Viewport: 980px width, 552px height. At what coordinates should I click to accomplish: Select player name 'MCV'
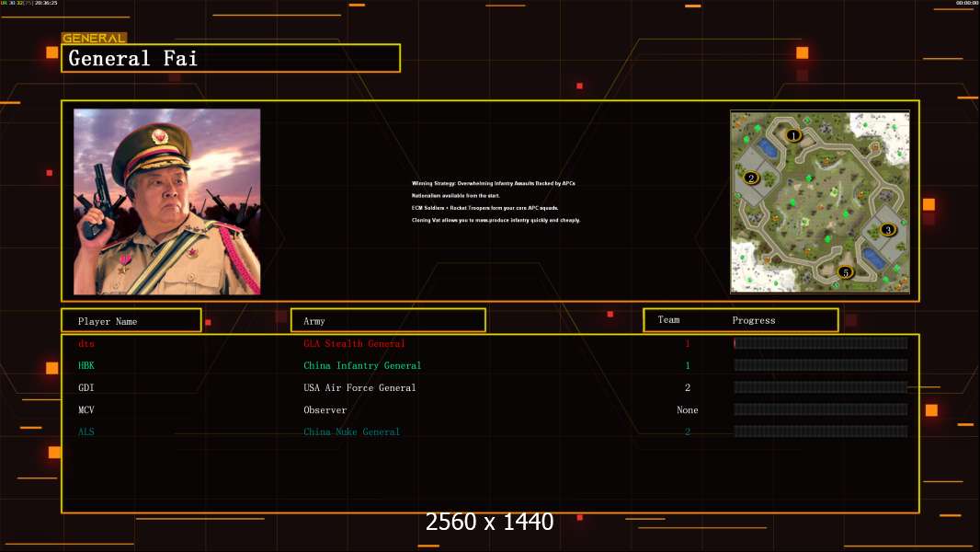tap(86, 409)
